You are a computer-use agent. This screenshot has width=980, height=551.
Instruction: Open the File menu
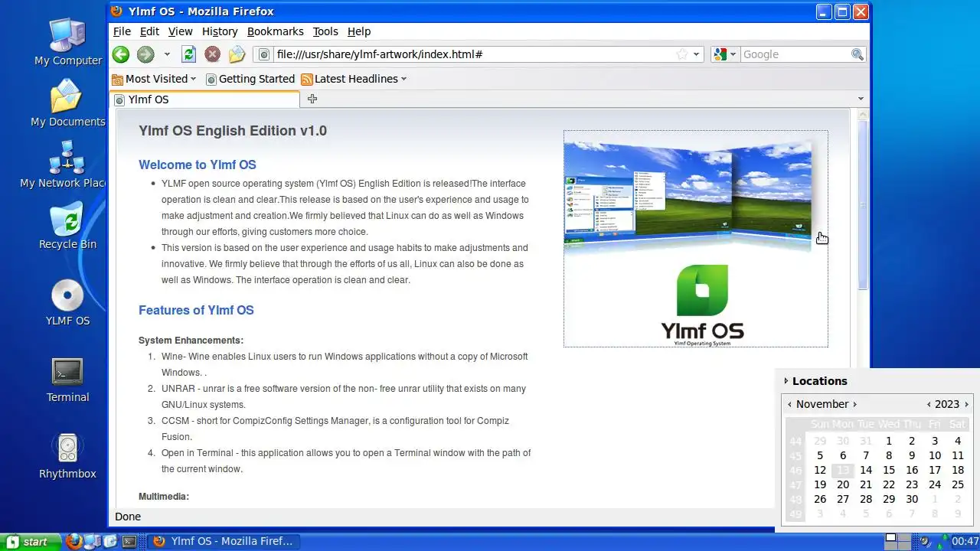pyautogui.click(x=122, y=31)
